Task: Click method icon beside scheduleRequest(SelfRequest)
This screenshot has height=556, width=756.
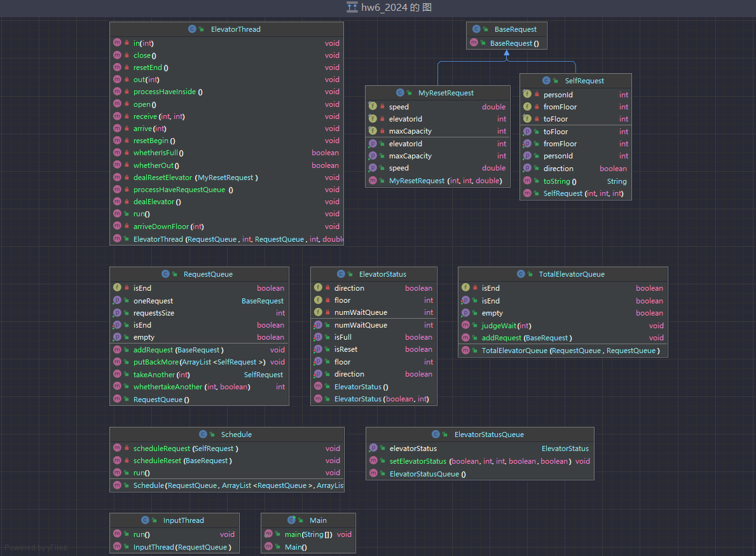Action: click(117, 448)
